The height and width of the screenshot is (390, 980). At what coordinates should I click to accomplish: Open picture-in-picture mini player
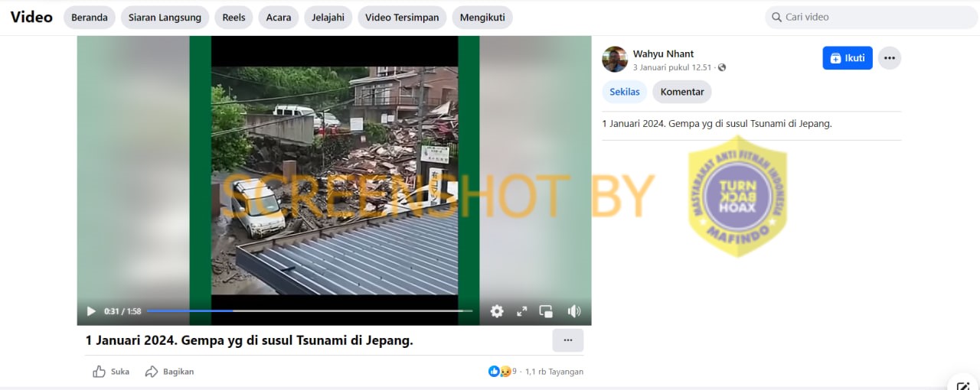point(546,311)
